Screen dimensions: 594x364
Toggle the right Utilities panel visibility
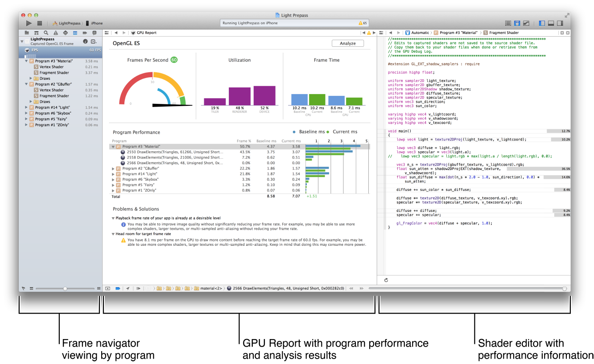(560, 23)
